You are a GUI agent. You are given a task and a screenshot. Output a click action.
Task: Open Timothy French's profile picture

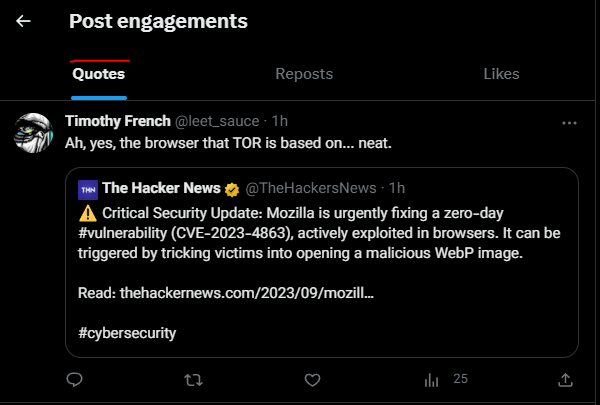click(x=33, y=133)
